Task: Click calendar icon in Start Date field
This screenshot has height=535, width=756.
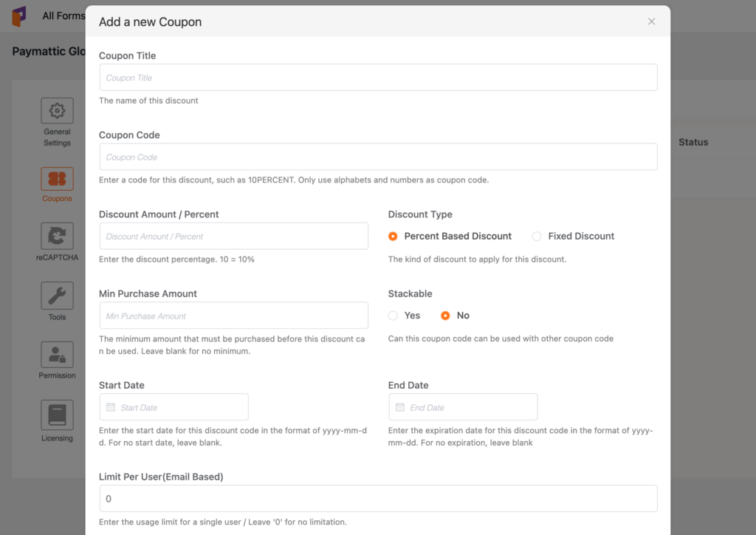Action: (x=111, y=407)
